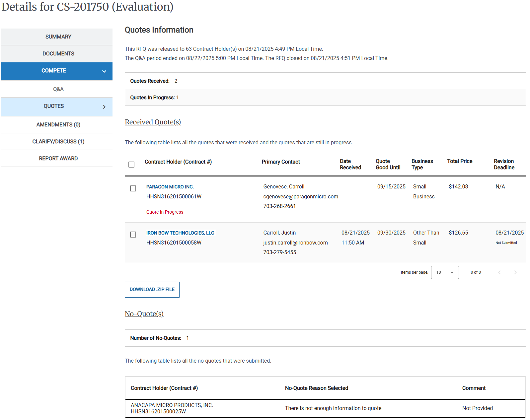Screen dimensions: 530x420
Task: Click DOWNLOAD .ZIP FILE button
Action: coord(152,290)
